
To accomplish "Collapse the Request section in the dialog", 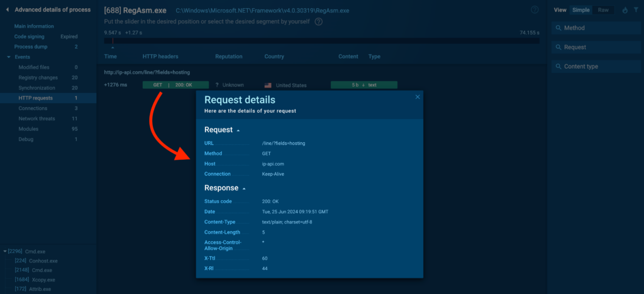I will click(238, 130).
